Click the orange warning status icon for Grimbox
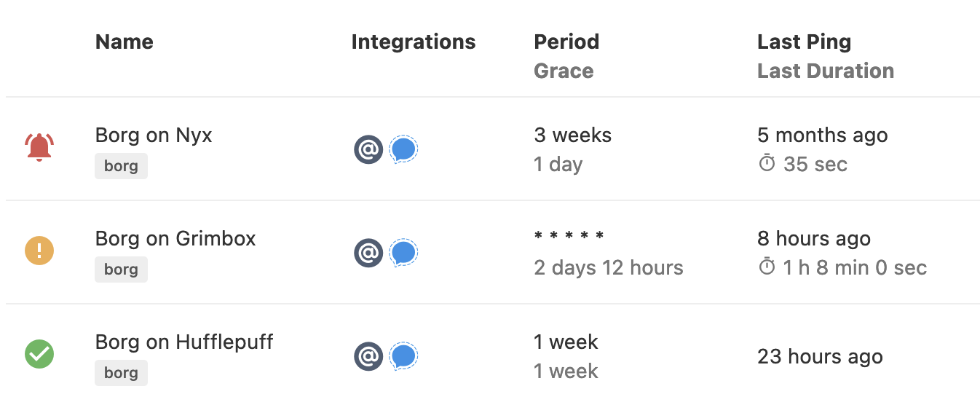Image resolution: width=980 pixels, height=405 pixels. pos(39,251)
